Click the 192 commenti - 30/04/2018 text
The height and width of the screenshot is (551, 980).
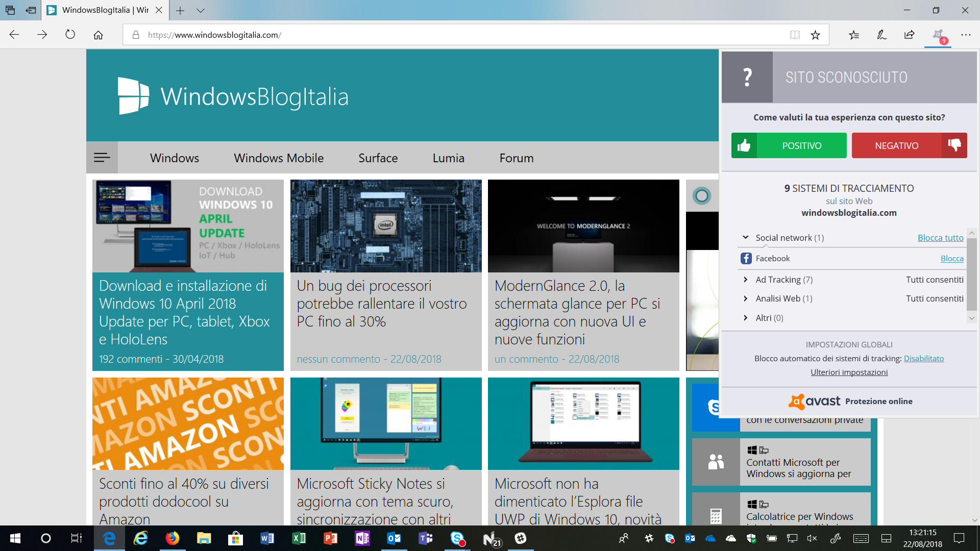161,359
